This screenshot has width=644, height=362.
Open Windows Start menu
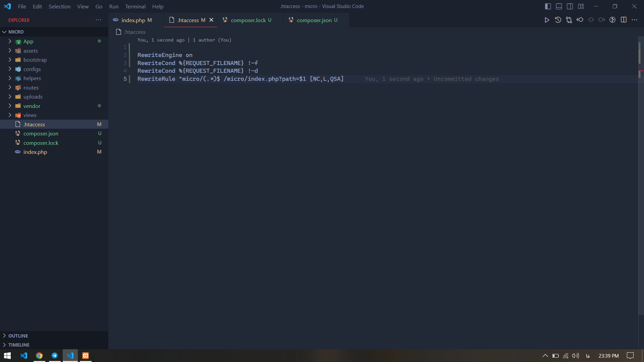click(7, 356)
